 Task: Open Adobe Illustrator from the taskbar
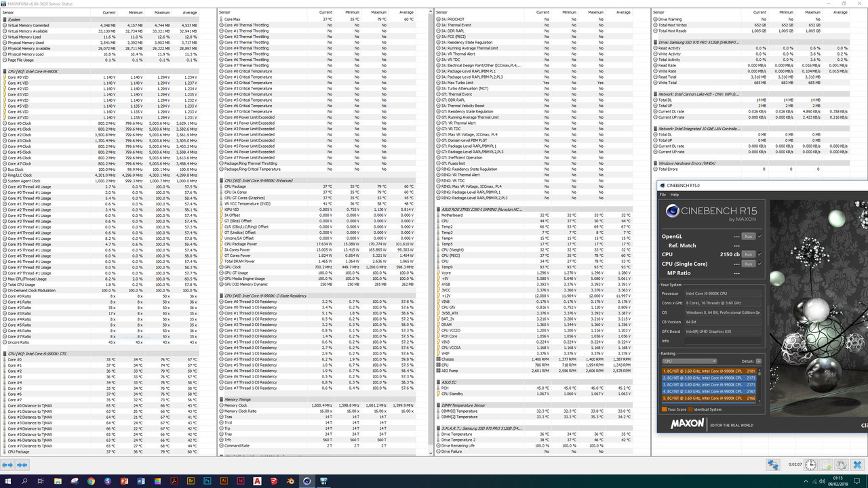point(224,481)
